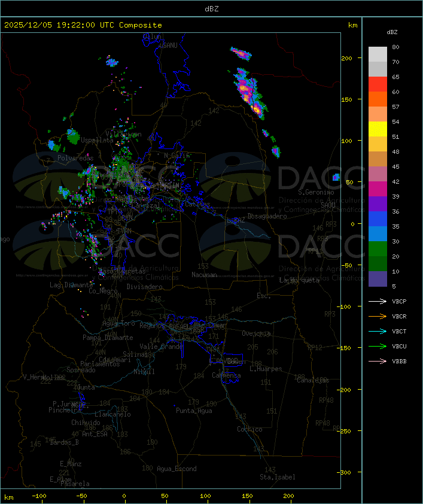Pick the yellow 51-54 dBZ legend swatch
This screenshot has height=504, width=423.
click(378, 129)
